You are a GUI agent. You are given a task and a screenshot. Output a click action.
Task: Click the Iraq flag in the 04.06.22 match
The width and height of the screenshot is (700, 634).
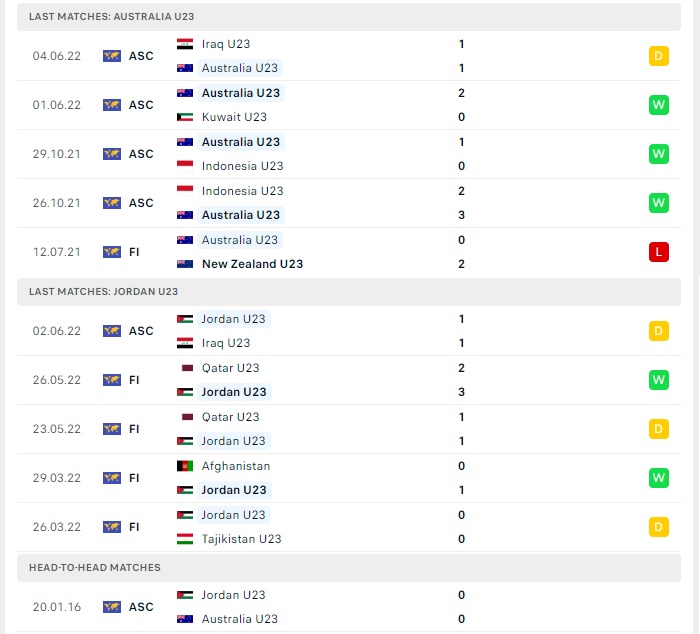click(x=185, y=44)
